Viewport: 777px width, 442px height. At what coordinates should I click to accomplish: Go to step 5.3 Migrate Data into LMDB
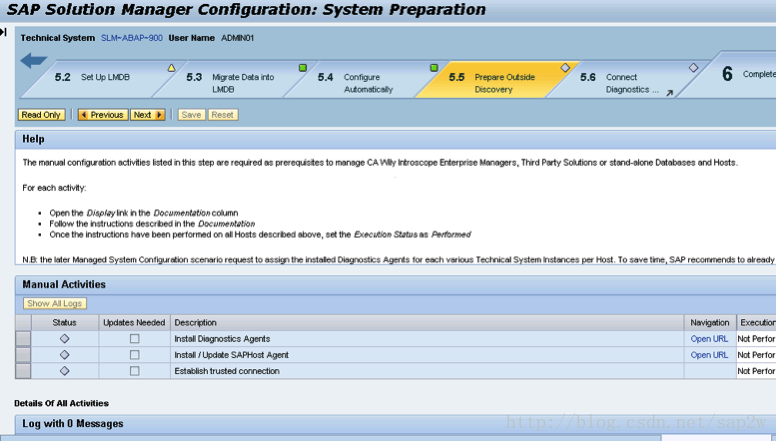coord(233,79)
